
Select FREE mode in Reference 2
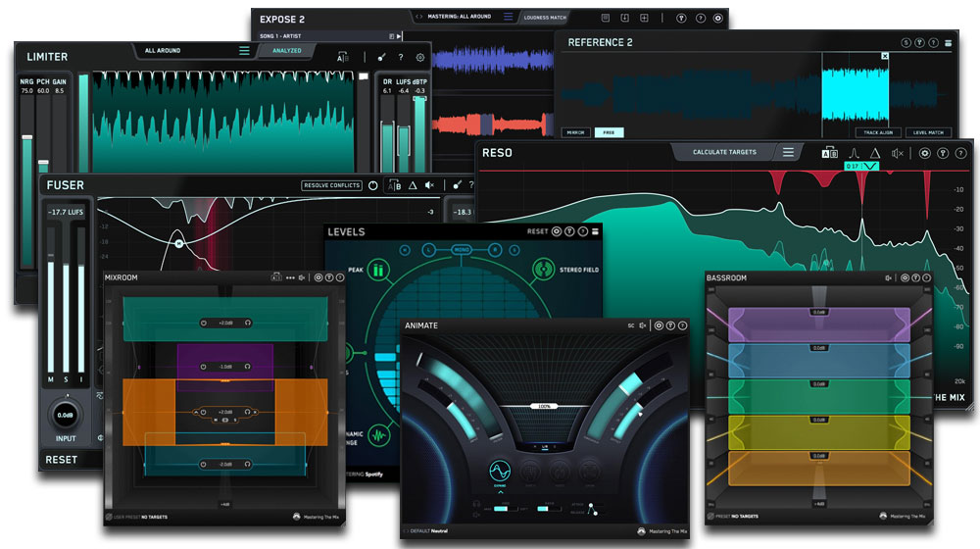609,132
